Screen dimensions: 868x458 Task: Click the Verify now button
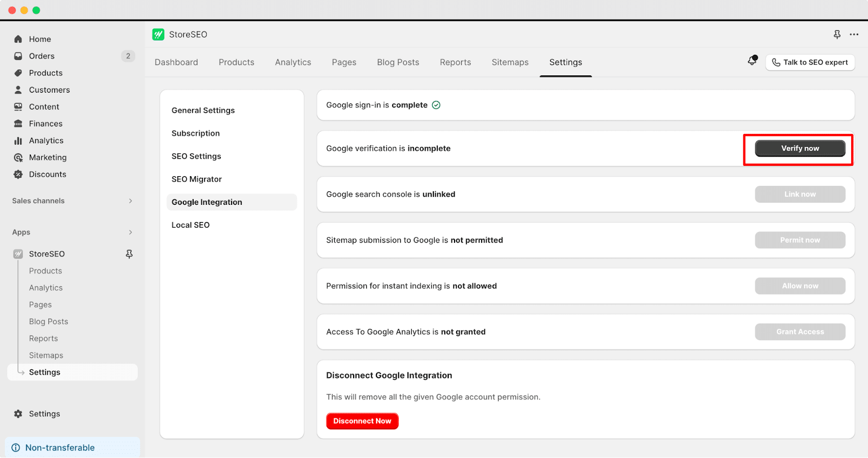coord(800,149)
